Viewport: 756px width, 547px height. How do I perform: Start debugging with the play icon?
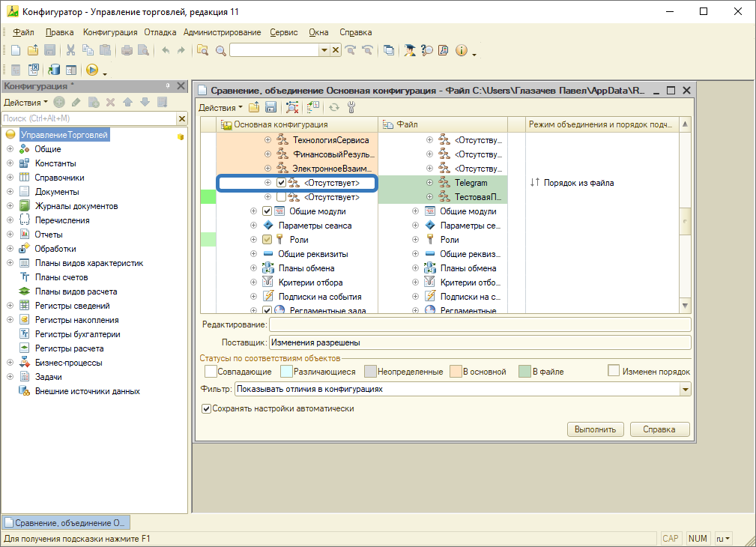[x=92, y=70]
